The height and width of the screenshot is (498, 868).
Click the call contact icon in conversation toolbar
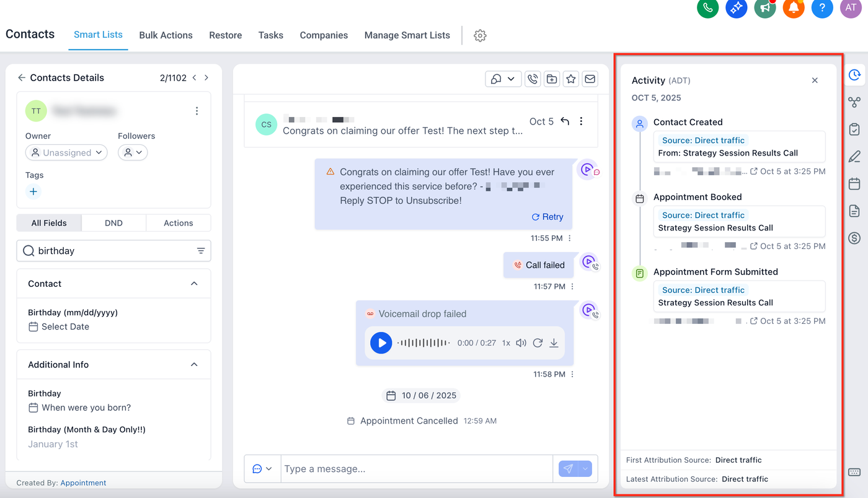tap(532, 79)
